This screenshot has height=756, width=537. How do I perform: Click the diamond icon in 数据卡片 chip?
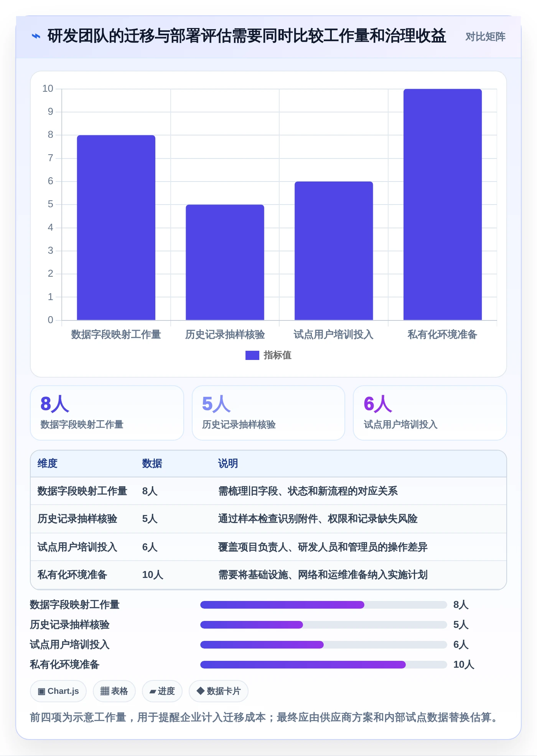[x=200, y=691]
